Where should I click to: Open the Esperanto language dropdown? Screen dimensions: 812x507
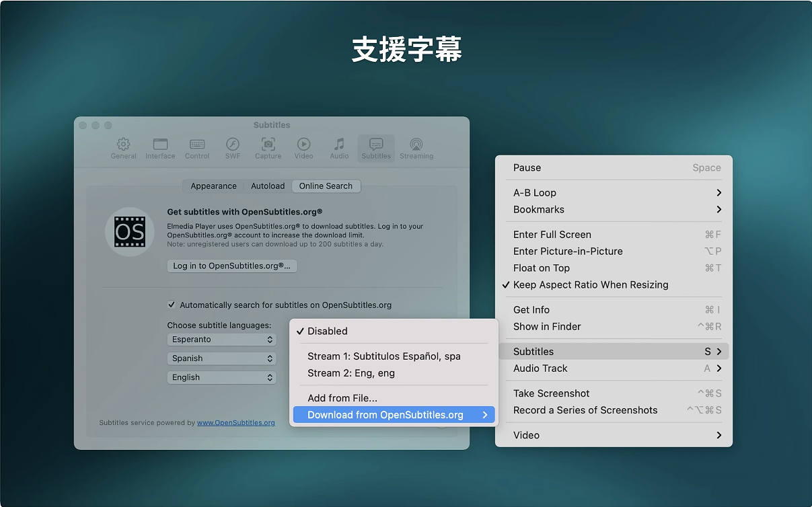pyautogui.click(x=221, y=340)
